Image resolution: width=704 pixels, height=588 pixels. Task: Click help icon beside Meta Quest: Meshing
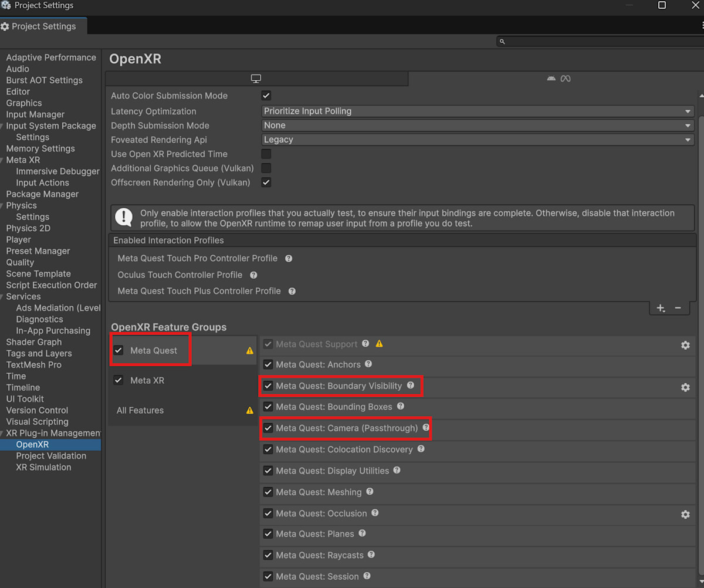[370, 491]
